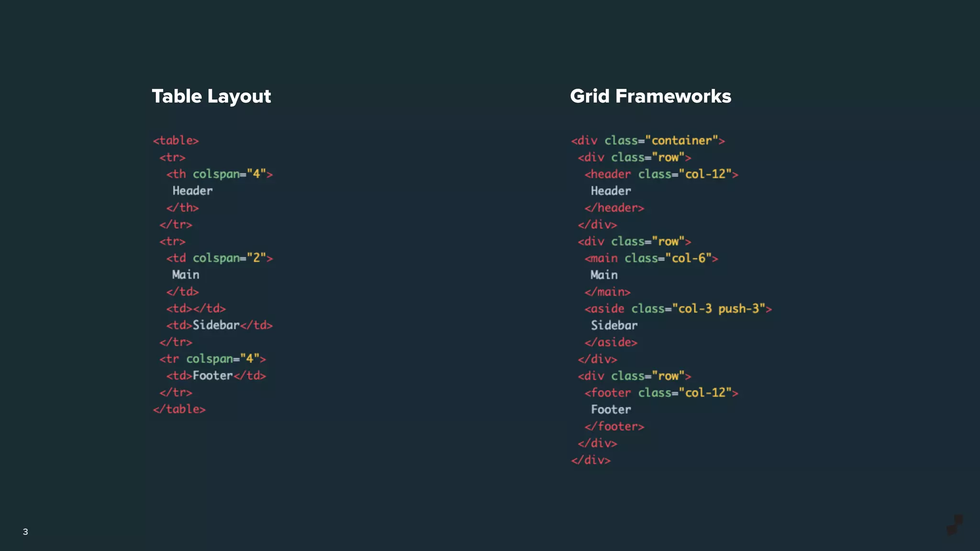
Task: Click the <td colspan="2"> line
Action: 220,258
